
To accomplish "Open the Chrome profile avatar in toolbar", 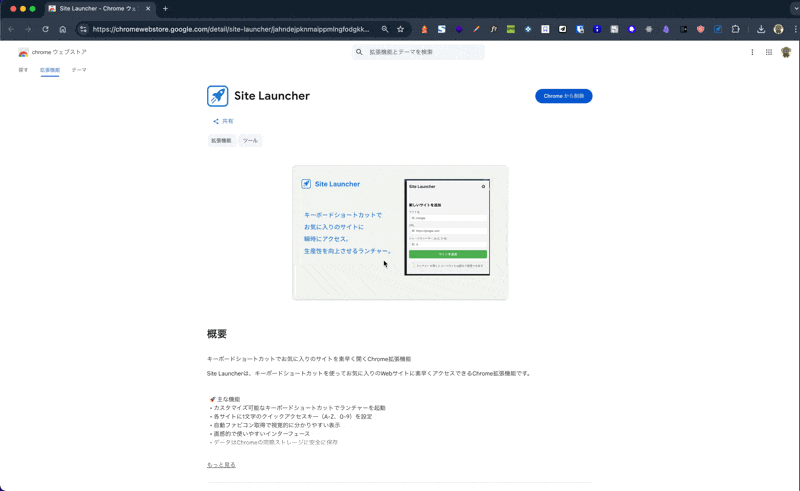I will point(779,29).
